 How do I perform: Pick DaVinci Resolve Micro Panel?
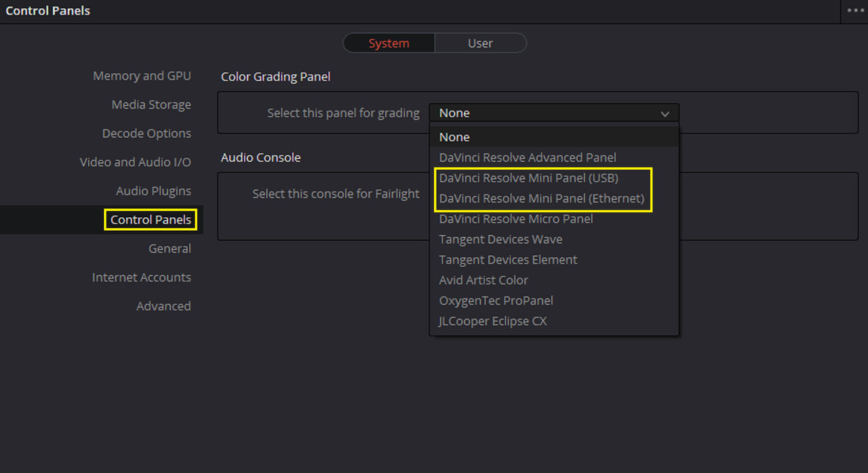[554, 219]
